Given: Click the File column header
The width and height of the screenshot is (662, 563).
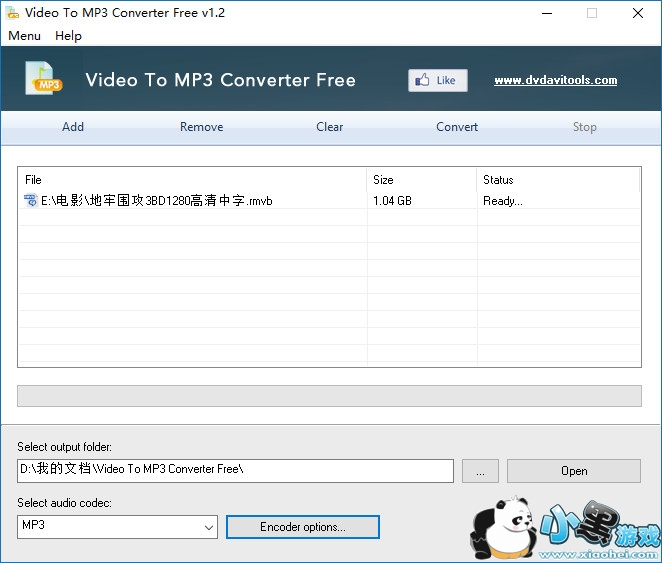Looking at the screenshot, I should pos(193,180).
